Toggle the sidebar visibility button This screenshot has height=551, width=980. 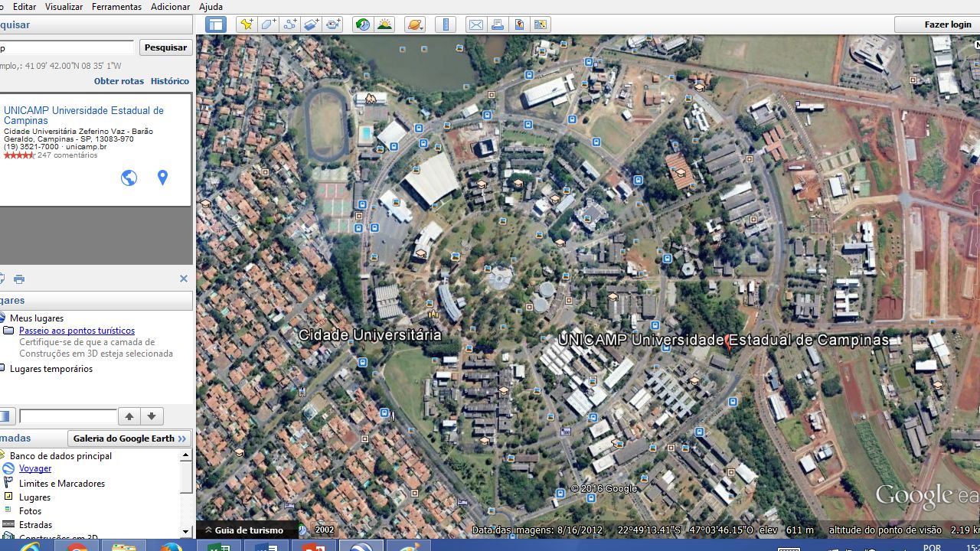tap(216, 24)
